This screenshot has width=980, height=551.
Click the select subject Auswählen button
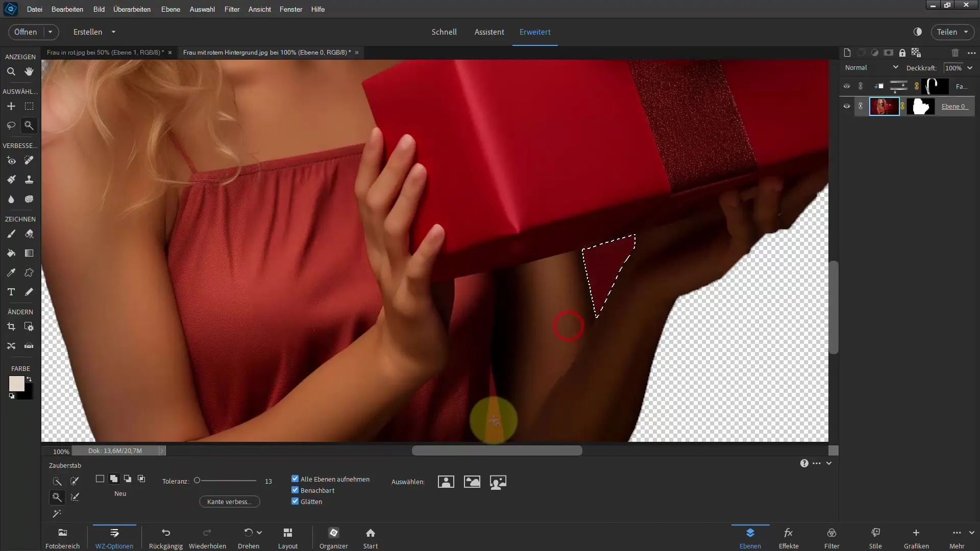click(x=446, y=482)
